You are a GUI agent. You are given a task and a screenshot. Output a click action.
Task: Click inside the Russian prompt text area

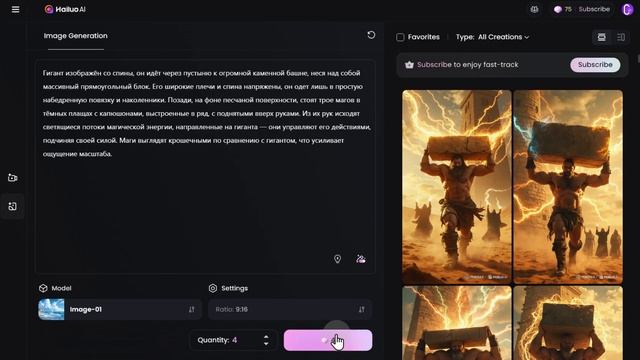point(205,167)
